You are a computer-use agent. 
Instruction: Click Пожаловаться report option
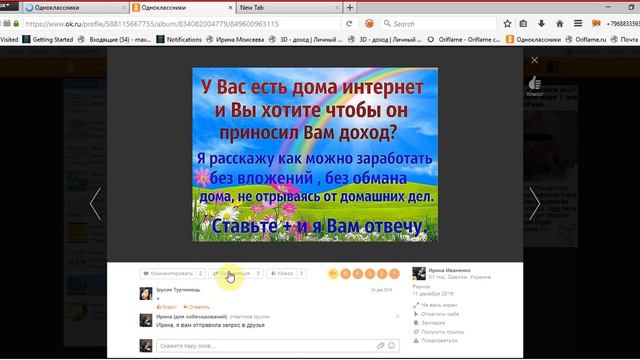pyautogui.click(x=435, y=340)
